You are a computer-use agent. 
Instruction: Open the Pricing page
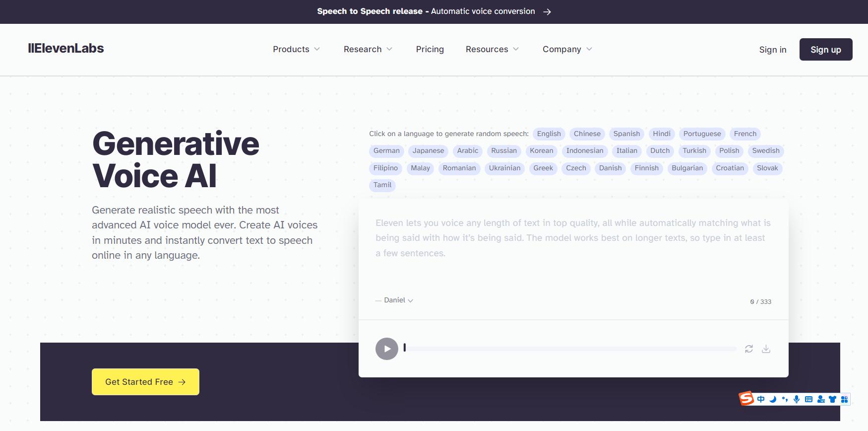pos(430,49)
